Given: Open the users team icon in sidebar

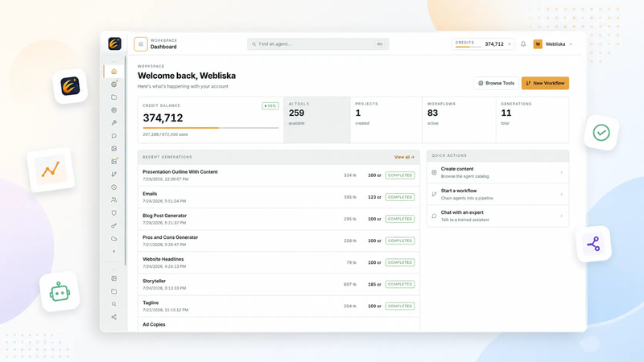Looking at the screenshot, I should coord(114,200).
